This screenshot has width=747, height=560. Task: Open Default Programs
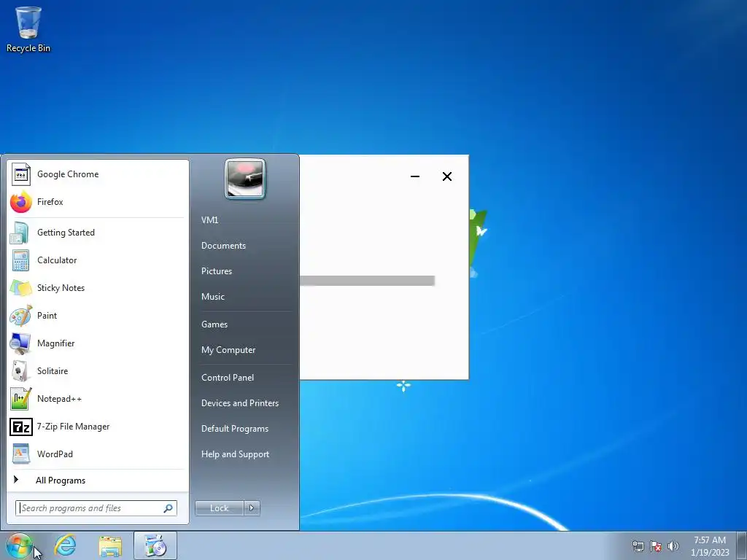tap(235, 429)
